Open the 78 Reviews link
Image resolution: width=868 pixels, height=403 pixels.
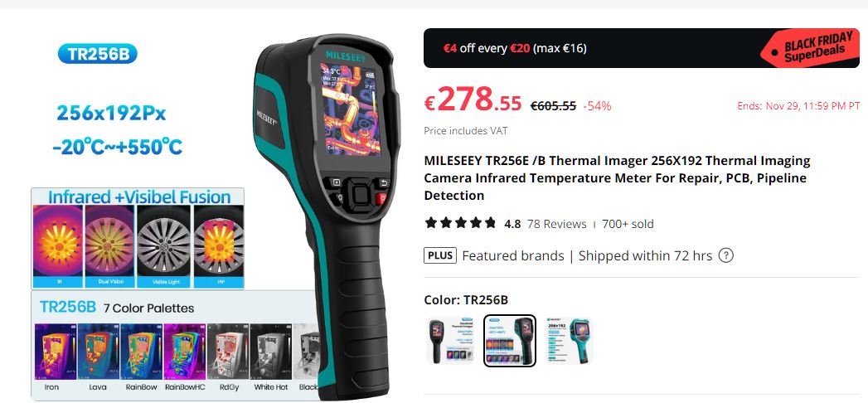[556, 224]
